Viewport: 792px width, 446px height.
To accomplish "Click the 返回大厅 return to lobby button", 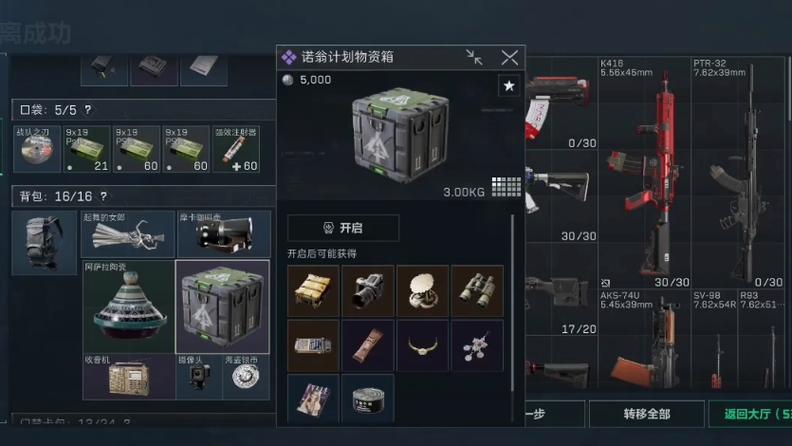I will pyautogui.click(x=750, y=414).
